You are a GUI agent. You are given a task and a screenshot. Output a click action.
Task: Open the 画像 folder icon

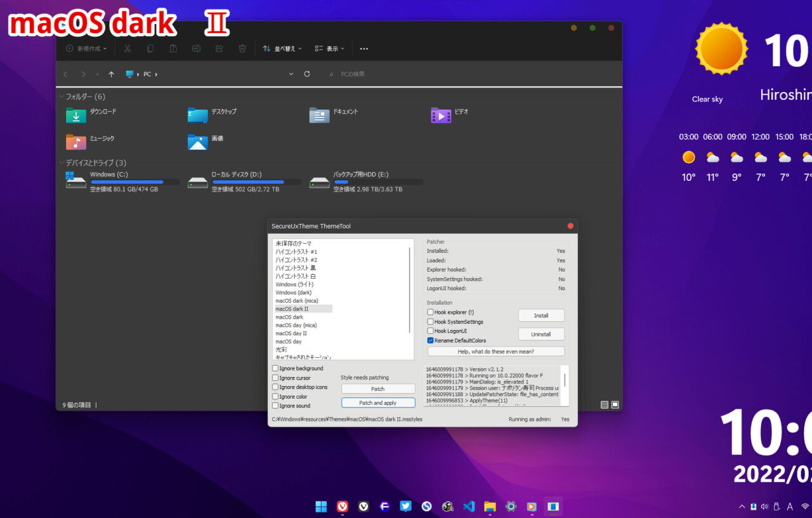pos(197,142)
